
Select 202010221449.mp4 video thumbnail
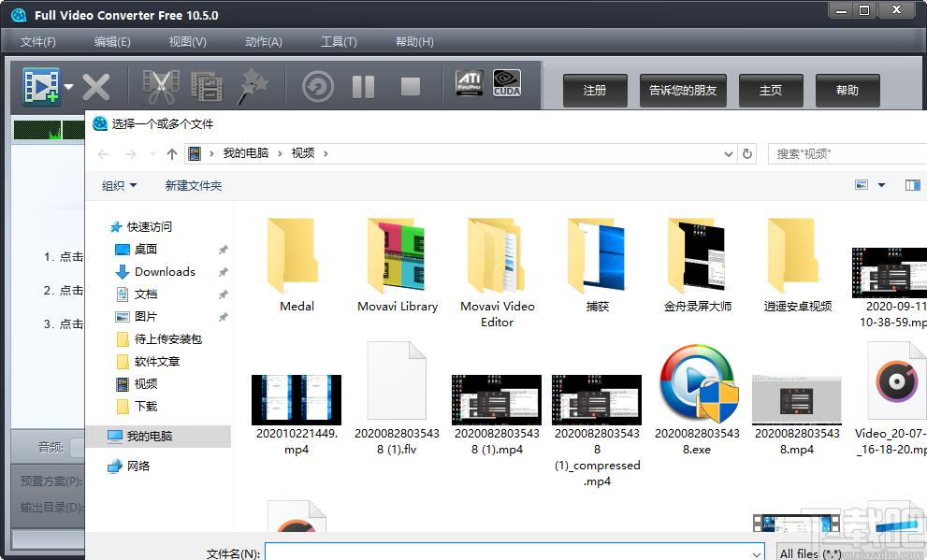tap(297, 400)
